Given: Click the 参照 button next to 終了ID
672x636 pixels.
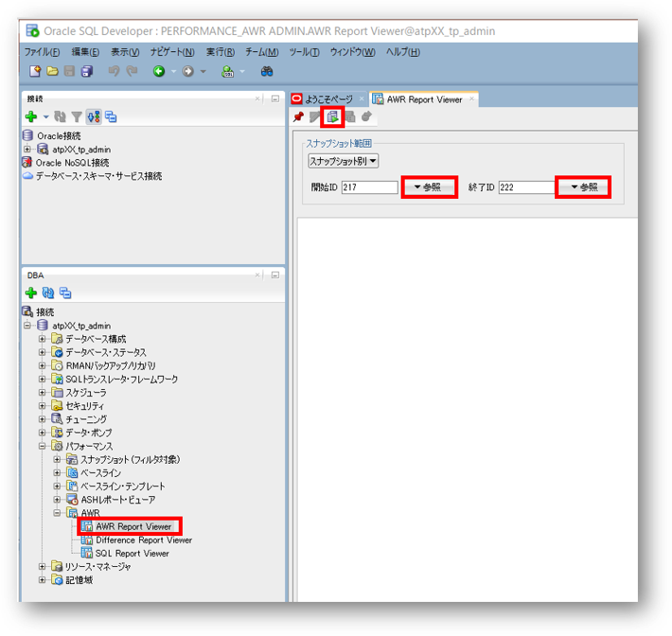Looking at the screenshot, I should [583, 187].
